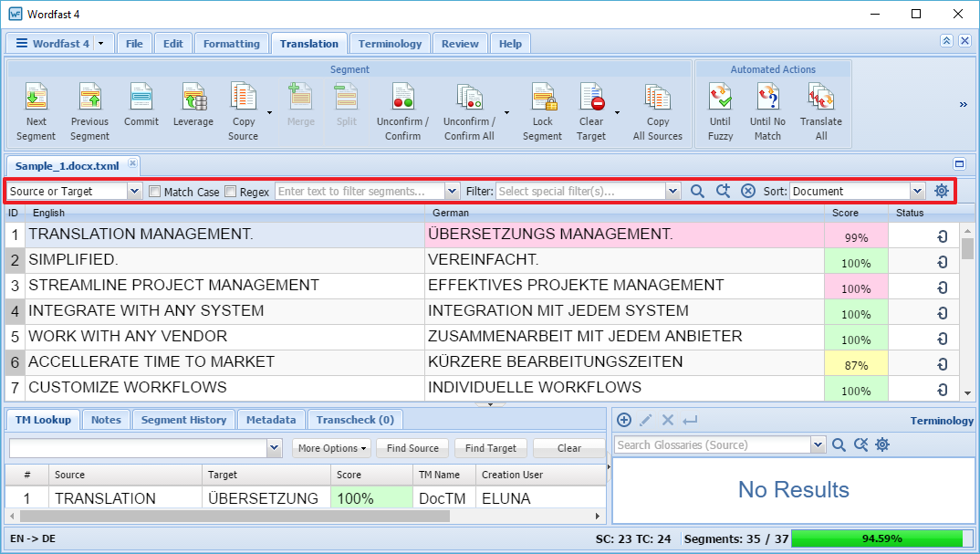The width and height of the screenshot is (980, 554).
Task: Open Transcheck (0) tab
Action: tap(355, 420)
